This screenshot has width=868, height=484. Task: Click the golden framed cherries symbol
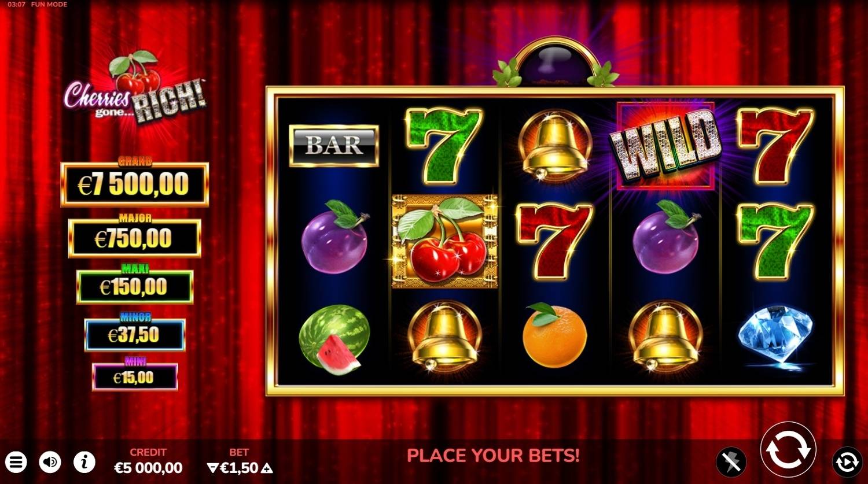445,241
